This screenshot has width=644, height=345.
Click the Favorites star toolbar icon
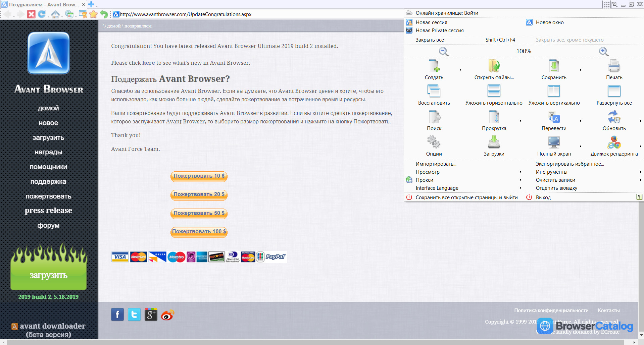point(93,14)
